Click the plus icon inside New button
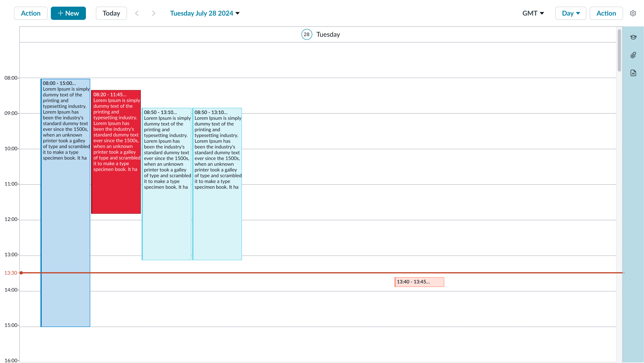 [x=61, y=13]
